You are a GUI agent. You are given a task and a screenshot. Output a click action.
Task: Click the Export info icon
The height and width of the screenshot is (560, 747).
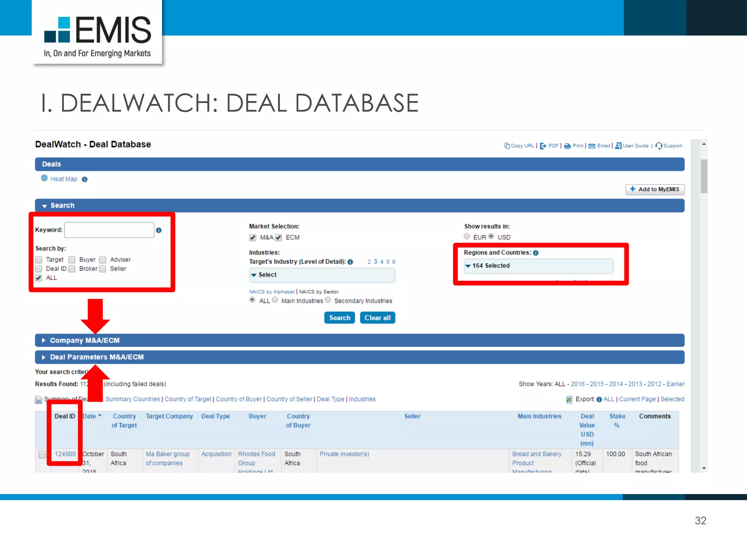pos(599,399)
